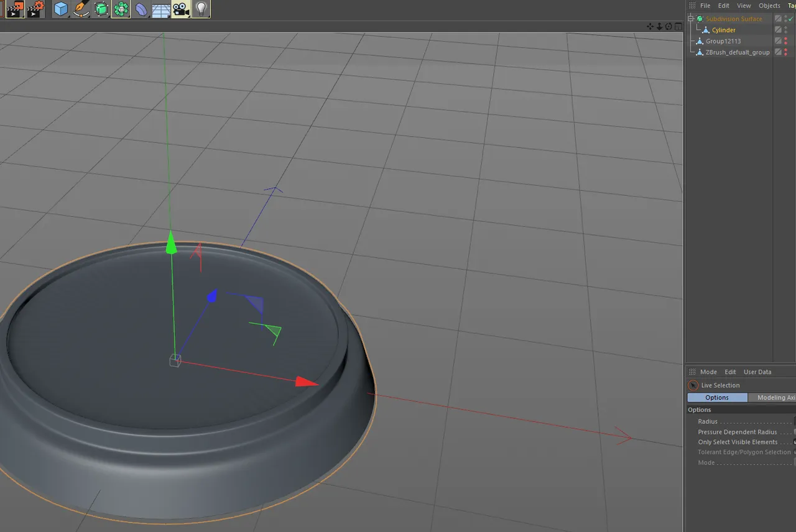The width and height of the screenshot is (796, 532).
Task: Click the ZBrush_defualt_group polygon object icon
Action: click(x=700, y=52)
